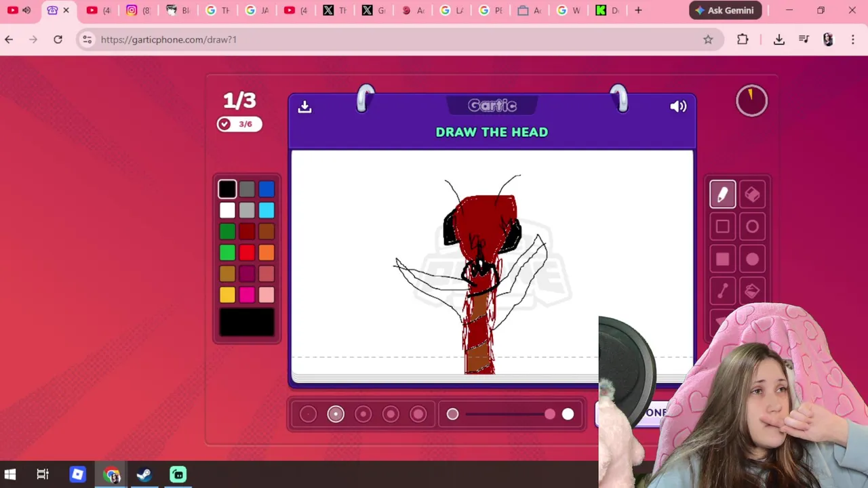
Task: Select the third brush thickness
Action: 363,414
